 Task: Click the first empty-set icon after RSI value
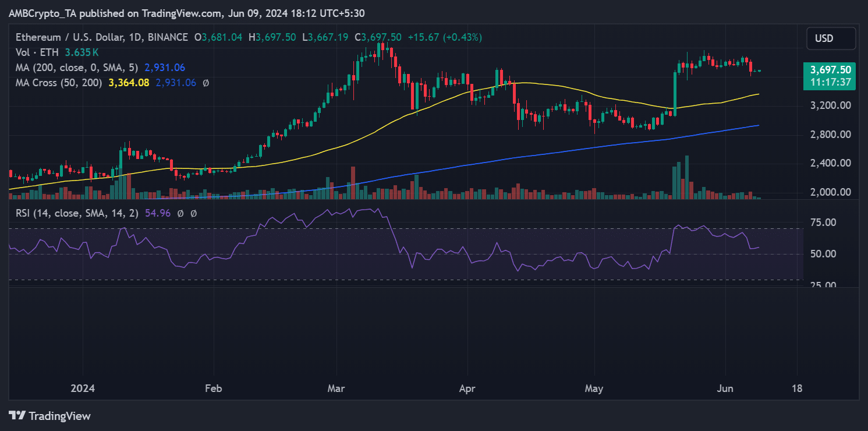pos(181,213)
